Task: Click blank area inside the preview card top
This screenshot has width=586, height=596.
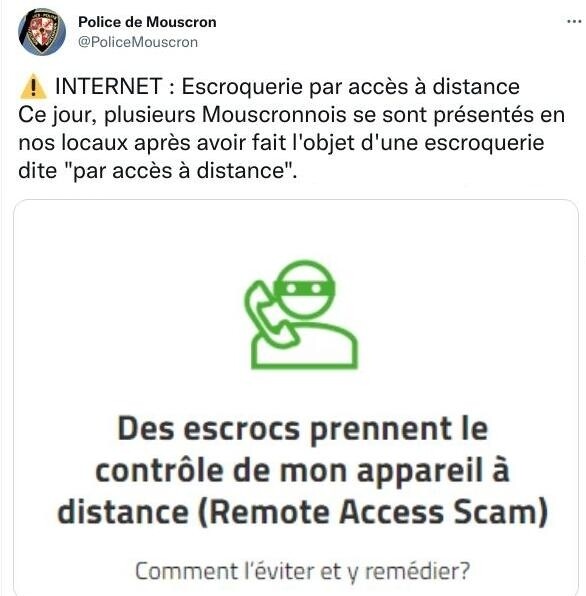Action: pos(296,228)
